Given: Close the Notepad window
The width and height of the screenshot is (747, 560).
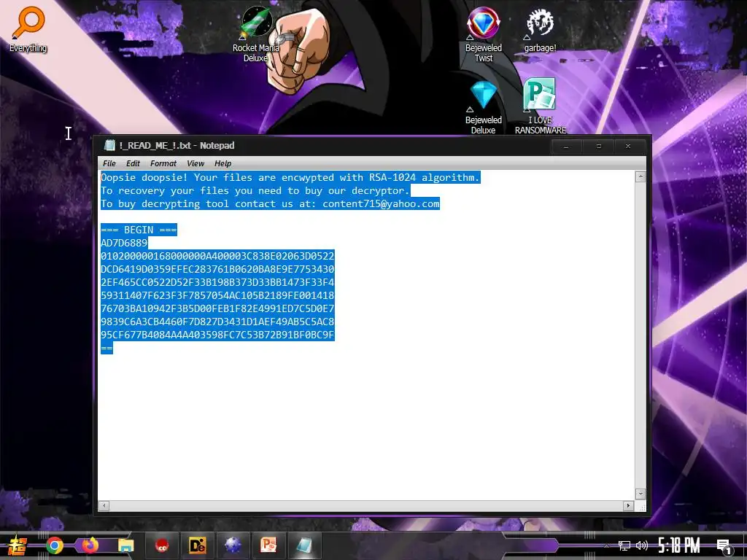Looking at the screenshot, I should pyautogui.click(x=628, y=146).
